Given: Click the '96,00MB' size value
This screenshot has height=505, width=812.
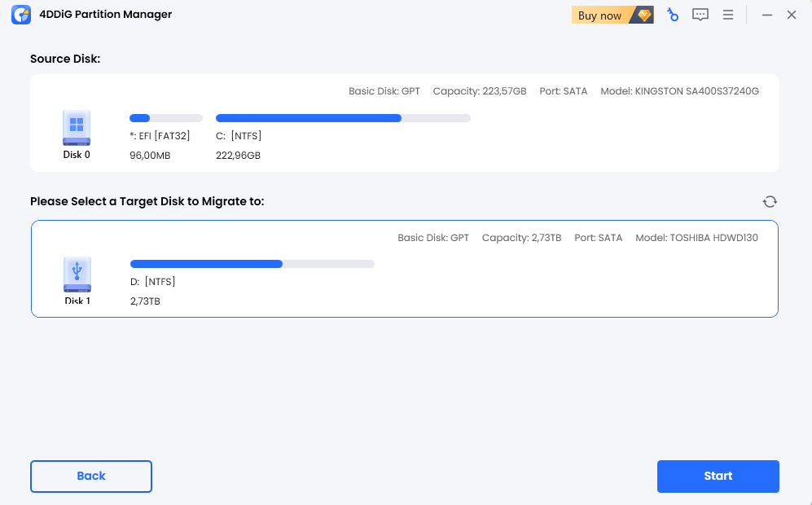Looking at the screenshot, I should [150, 156].
